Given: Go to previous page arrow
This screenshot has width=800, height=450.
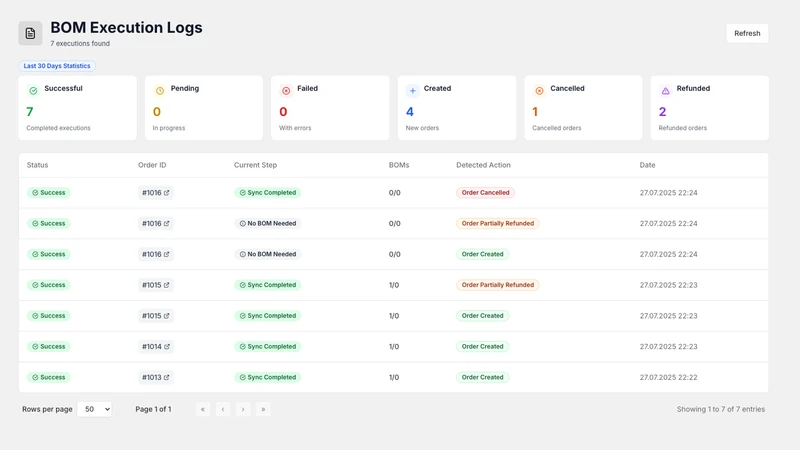Looking at the screenshot, I should coord(223,409).
